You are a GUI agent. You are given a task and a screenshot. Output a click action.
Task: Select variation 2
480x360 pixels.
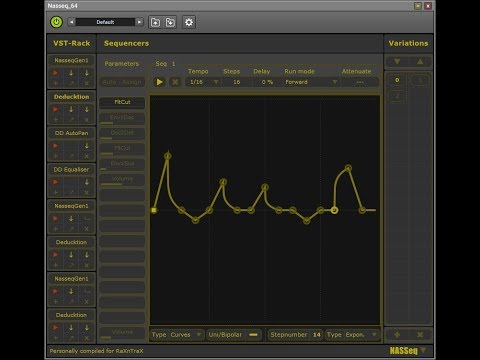click(397, 96)
